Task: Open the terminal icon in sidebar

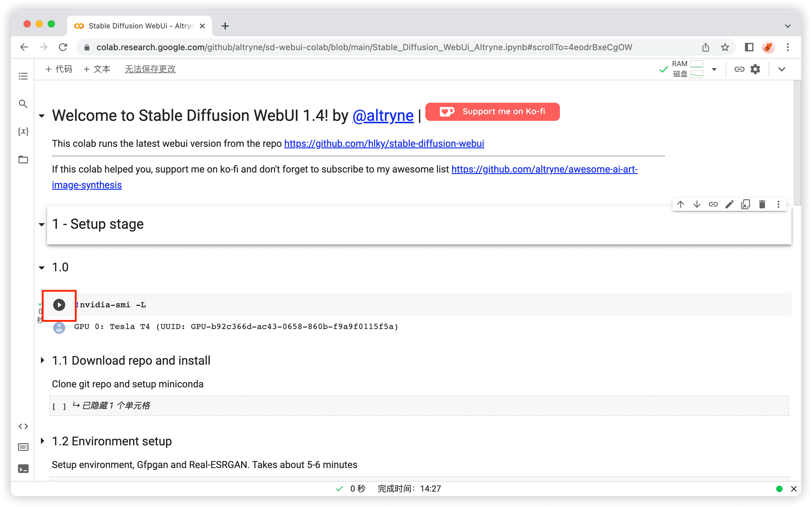Action: tap(23, 468)
